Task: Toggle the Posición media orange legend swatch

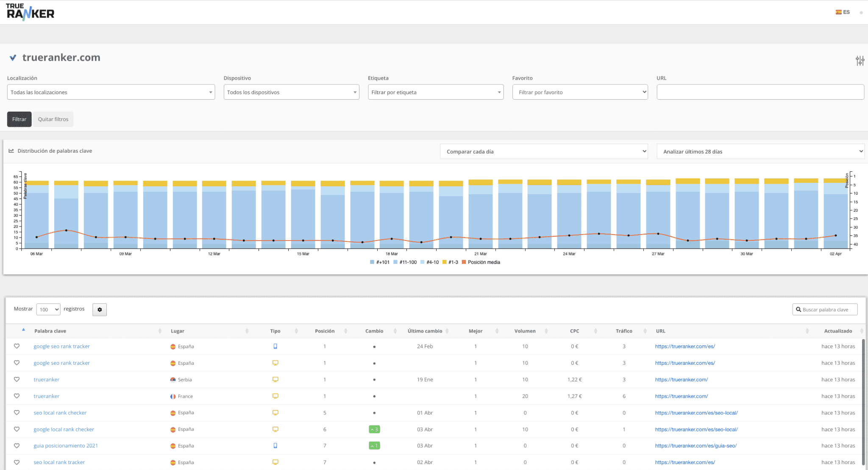Action: tap(464, 262)
